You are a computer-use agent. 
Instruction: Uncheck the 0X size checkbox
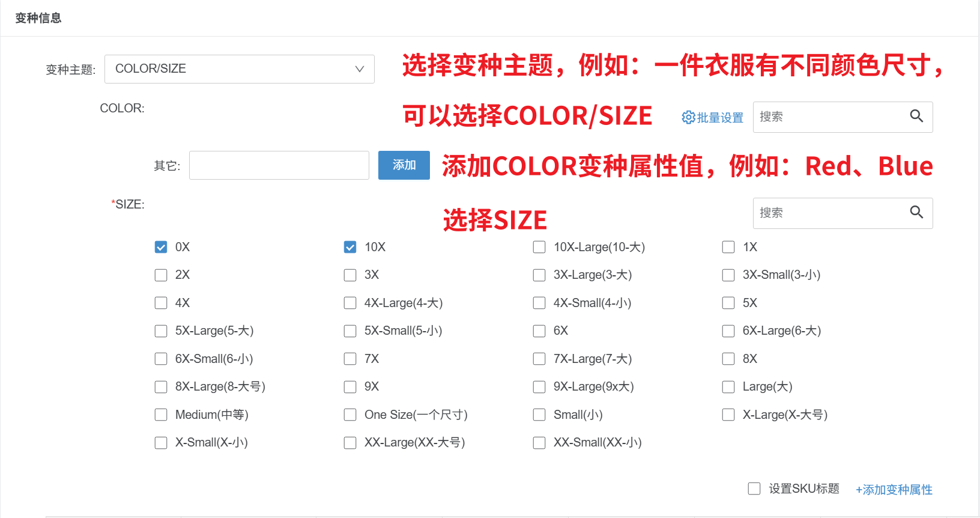click(x=161, y=247)
